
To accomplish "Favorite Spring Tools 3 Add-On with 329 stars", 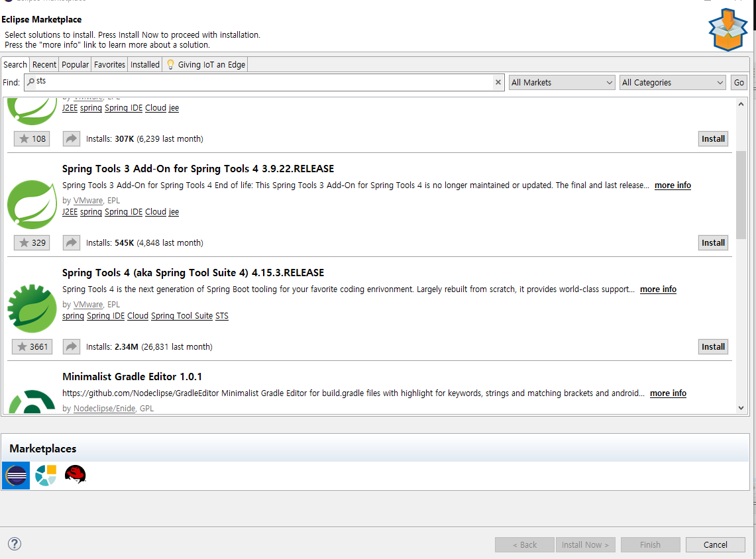I will click(x=32, y=243).
